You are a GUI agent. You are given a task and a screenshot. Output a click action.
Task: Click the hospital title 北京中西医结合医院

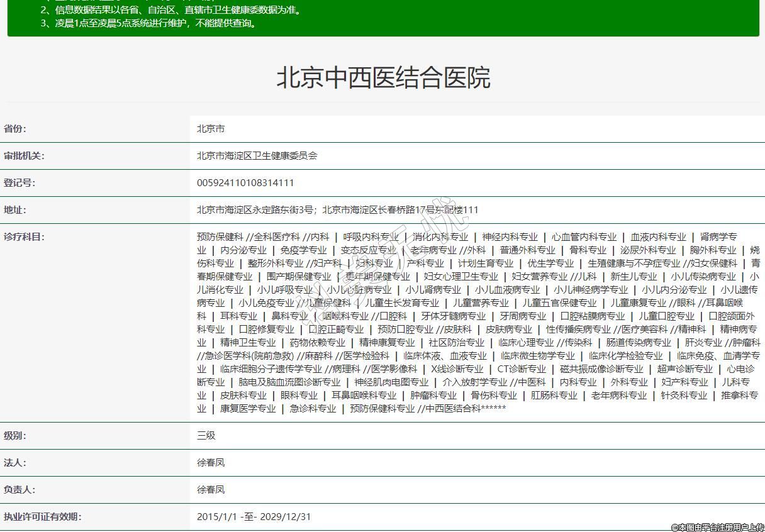point(382,78)
